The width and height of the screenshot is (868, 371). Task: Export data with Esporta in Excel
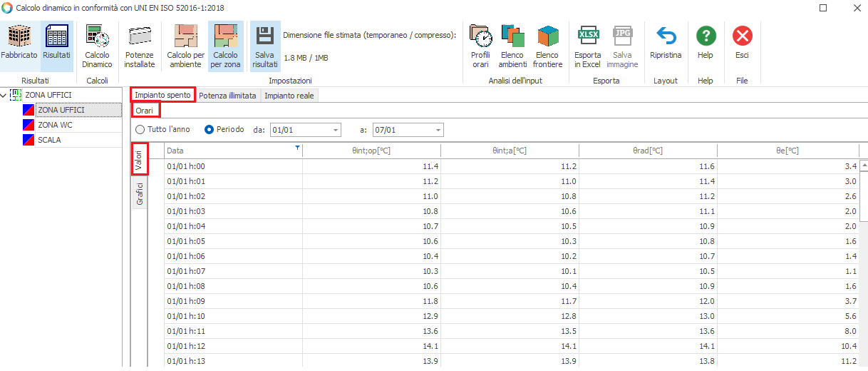tap(588, 44)
